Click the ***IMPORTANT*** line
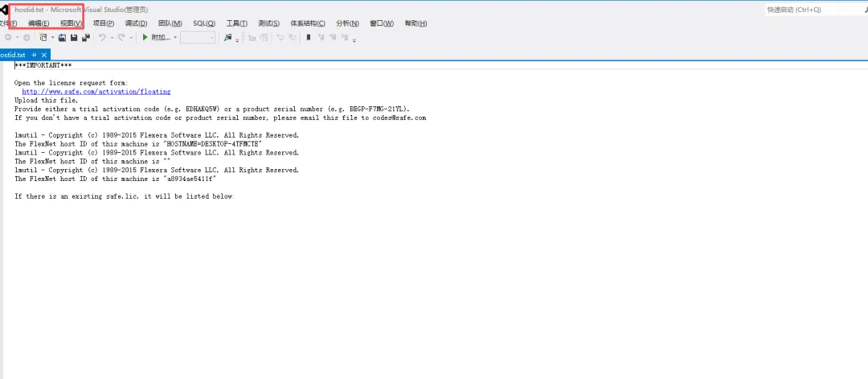 coord(43,65)
